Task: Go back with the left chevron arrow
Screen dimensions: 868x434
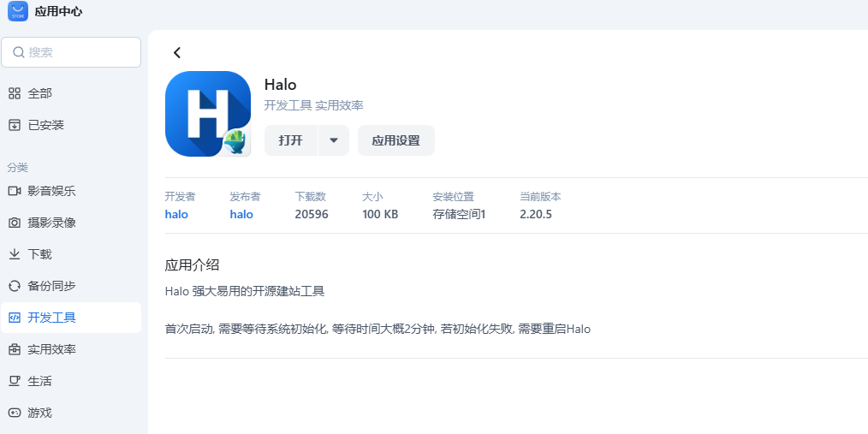Action: click(x=177, y=52)
